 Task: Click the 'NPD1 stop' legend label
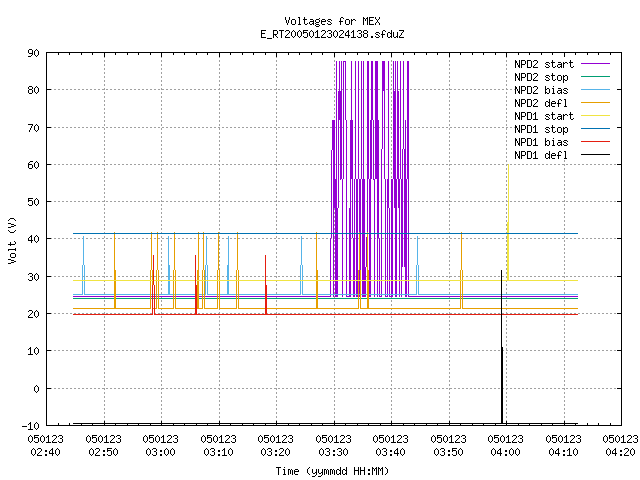tap(541, 129)
